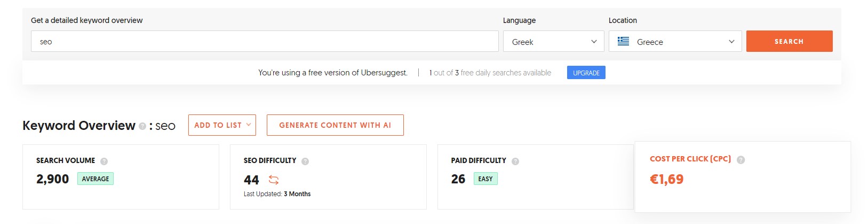Click the keyword input field containing seo
Screen dimensions: 868x224
(265, 41)
